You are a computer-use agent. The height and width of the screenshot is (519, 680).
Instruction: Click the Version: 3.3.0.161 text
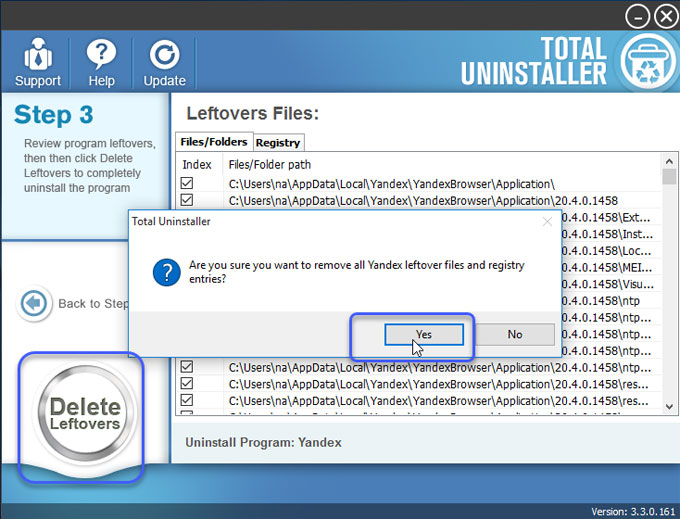click(633, 512)
